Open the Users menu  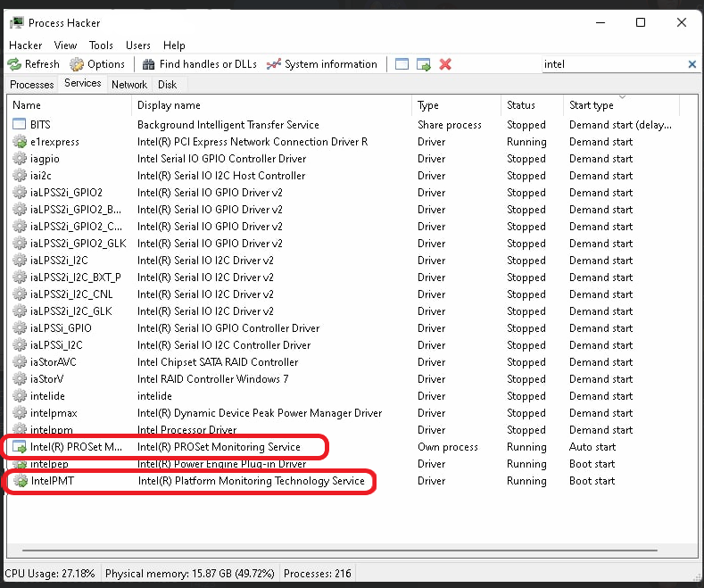click(x=137, y=46)
